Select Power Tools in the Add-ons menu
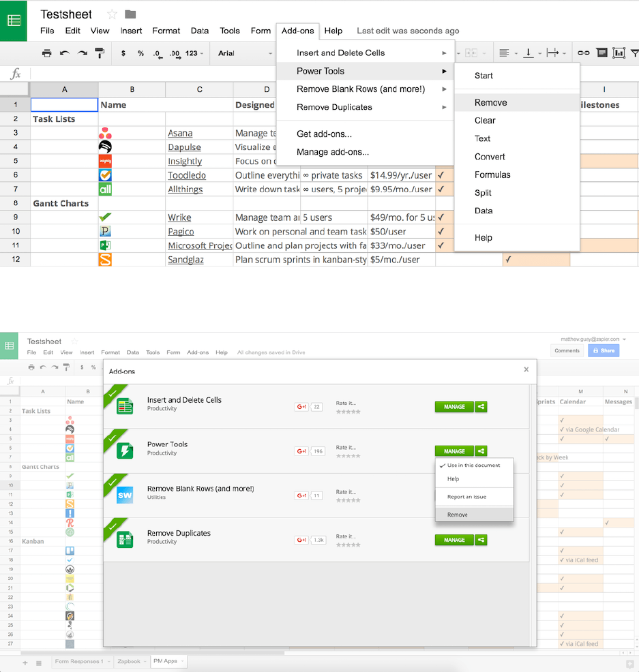The height and width of the screenshot is (672, 639). (366, 71)
